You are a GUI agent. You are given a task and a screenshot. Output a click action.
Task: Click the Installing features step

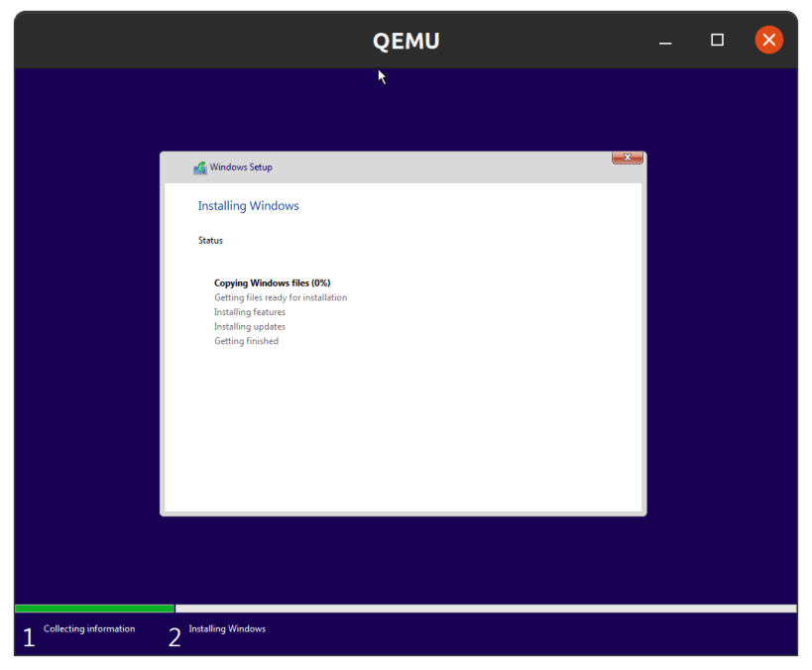(x=250, y=312)
